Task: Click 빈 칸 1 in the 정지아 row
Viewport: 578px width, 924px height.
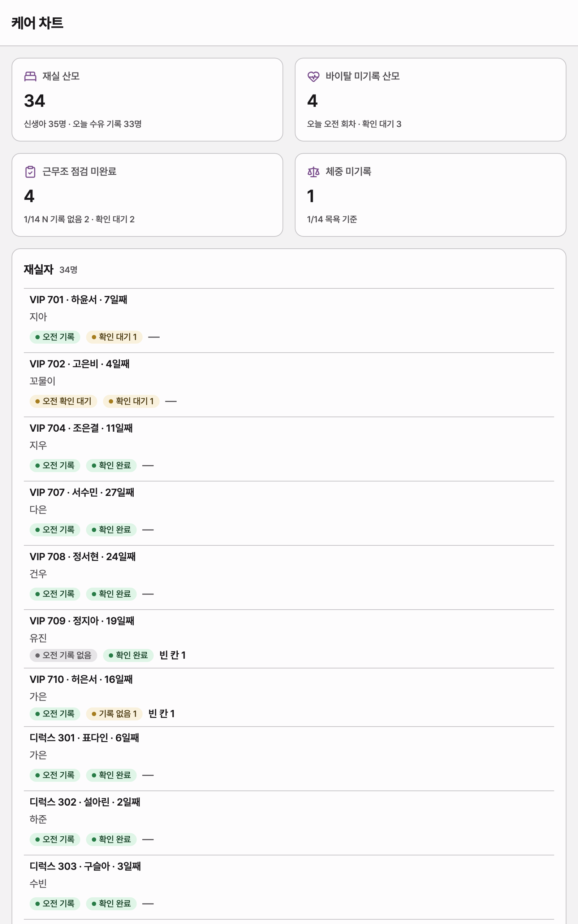Action: pos(172,655)
